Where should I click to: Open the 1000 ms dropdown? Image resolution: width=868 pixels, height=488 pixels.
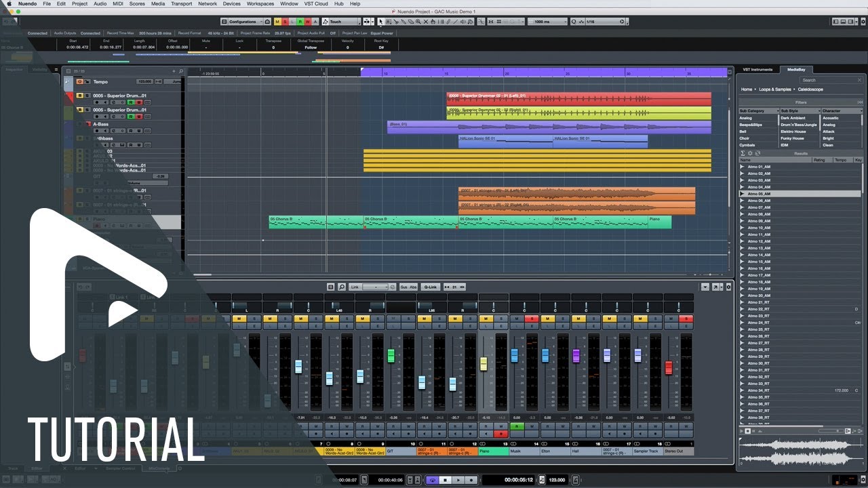click(548, 22)
